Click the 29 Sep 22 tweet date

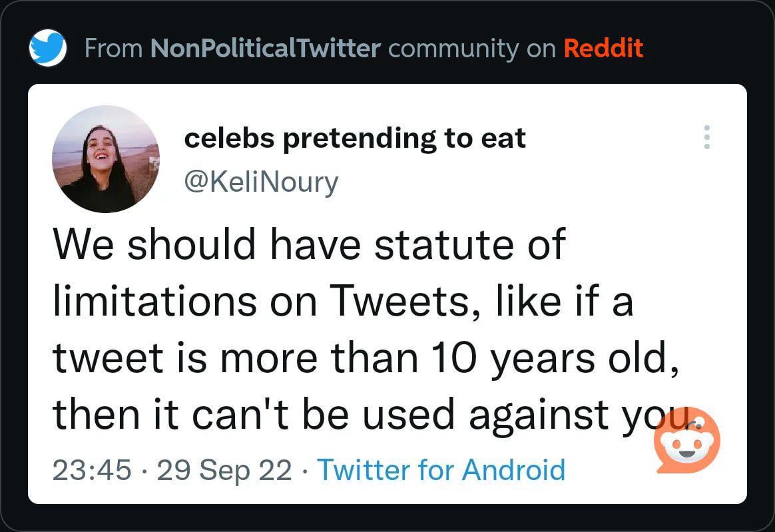(x=225, y=469)
